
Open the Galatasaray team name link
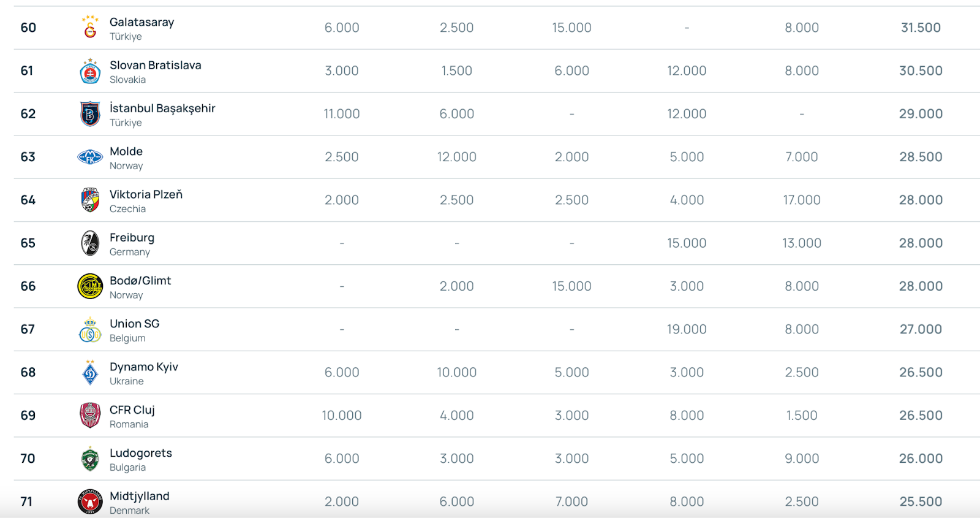click(x=141, y=22)
